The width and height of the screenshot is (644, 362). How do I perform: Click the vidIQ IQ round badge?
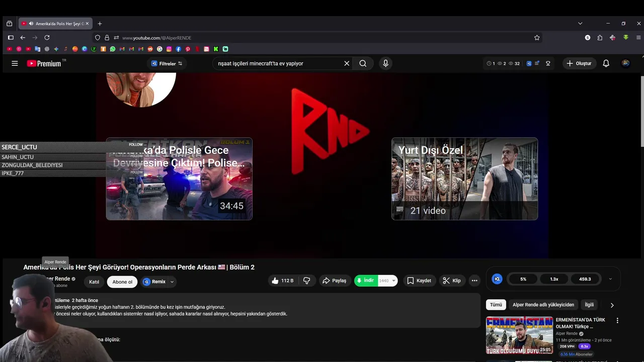(x=497, y=279)
